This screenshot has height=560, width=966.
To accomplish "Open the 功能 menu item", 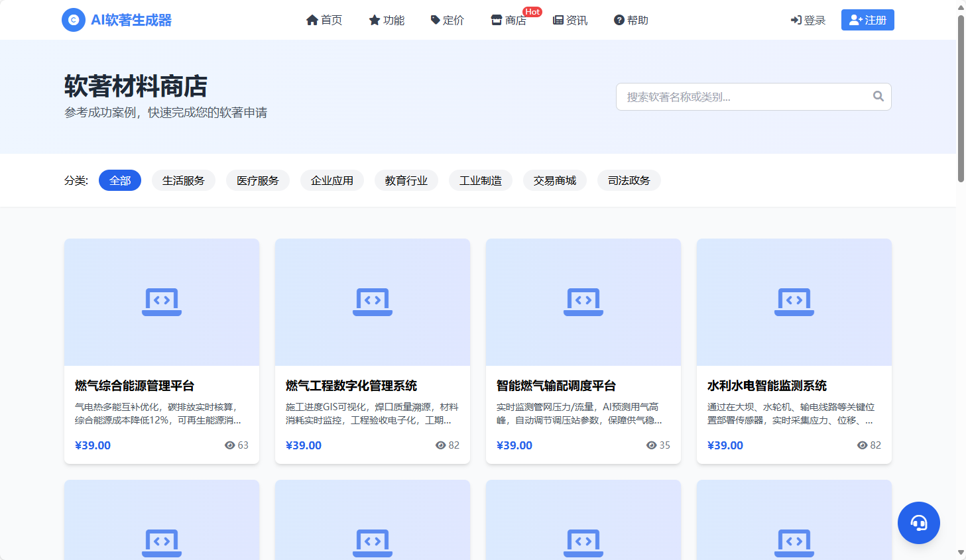I will coord(387,21).
